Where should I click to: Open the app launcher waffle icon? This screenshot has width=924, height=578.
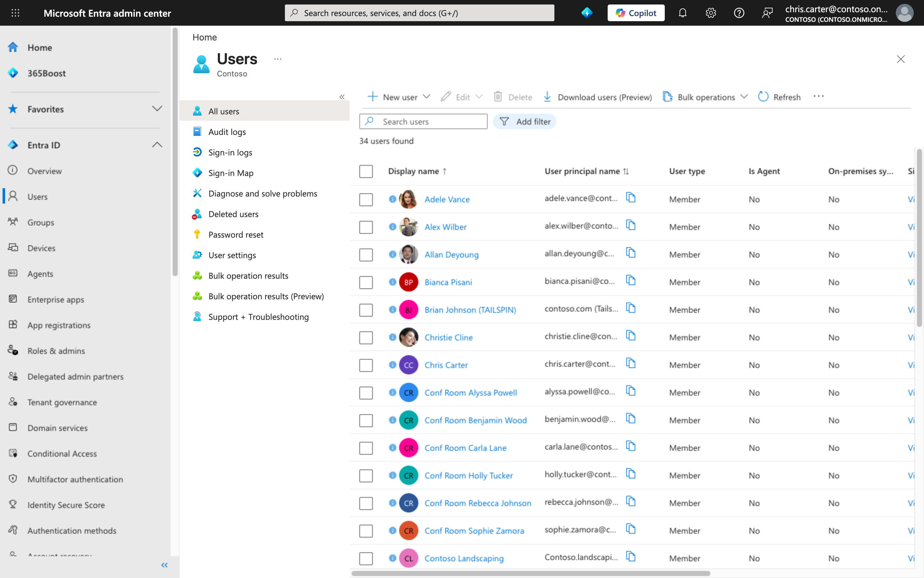15,13
